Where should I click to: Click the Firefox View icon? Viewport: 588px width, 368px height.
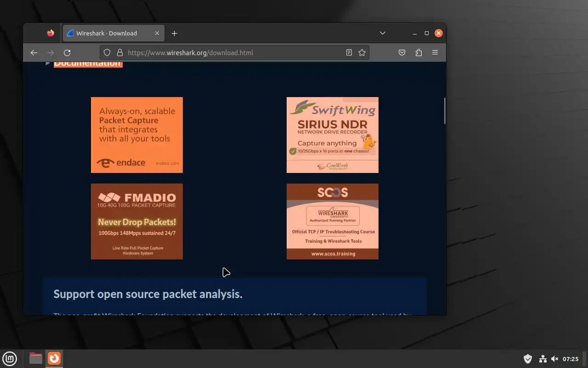click(x=51, y=33)
